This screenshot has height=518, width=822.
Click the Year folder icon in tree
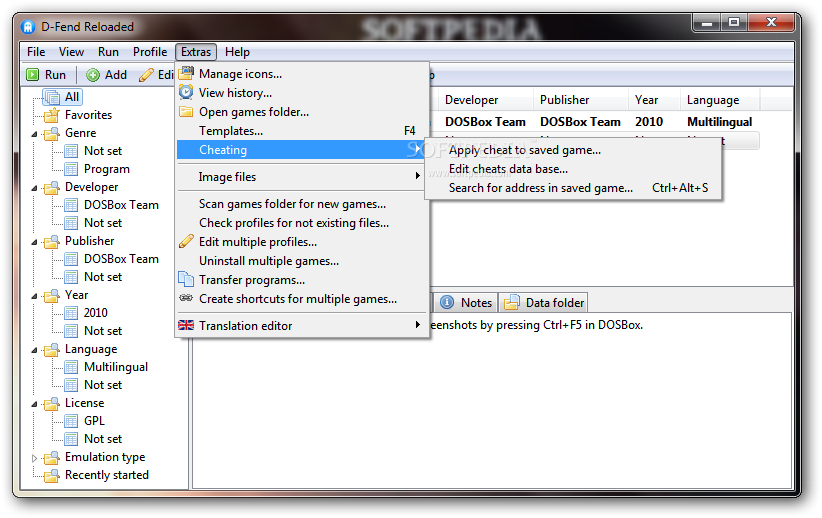click(51, 295)
